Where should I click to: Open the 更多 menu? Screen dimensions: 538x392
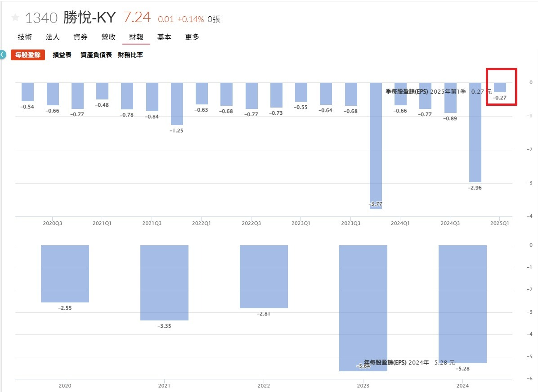click(x=192, y=37)
